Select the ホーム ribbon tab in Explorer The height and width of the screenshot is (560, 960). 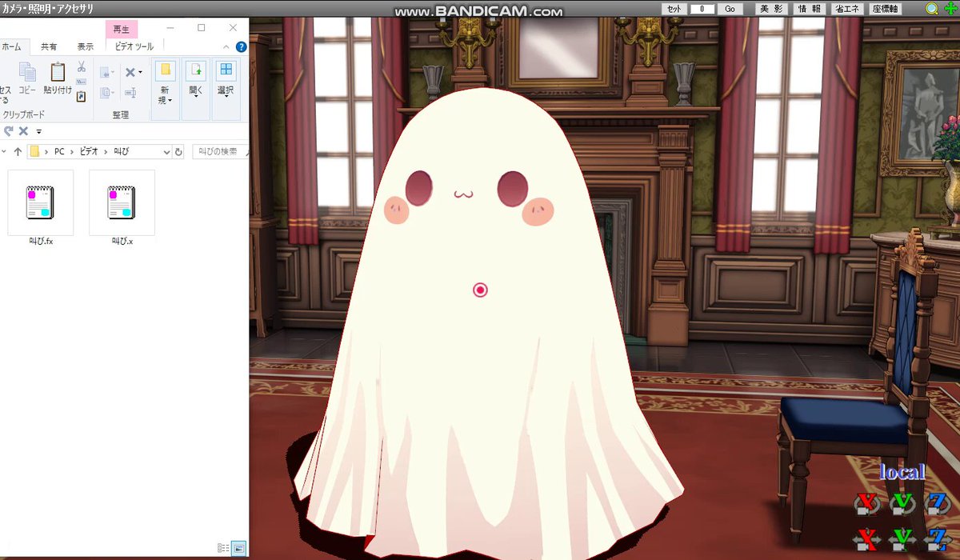(x=11, y=47)
